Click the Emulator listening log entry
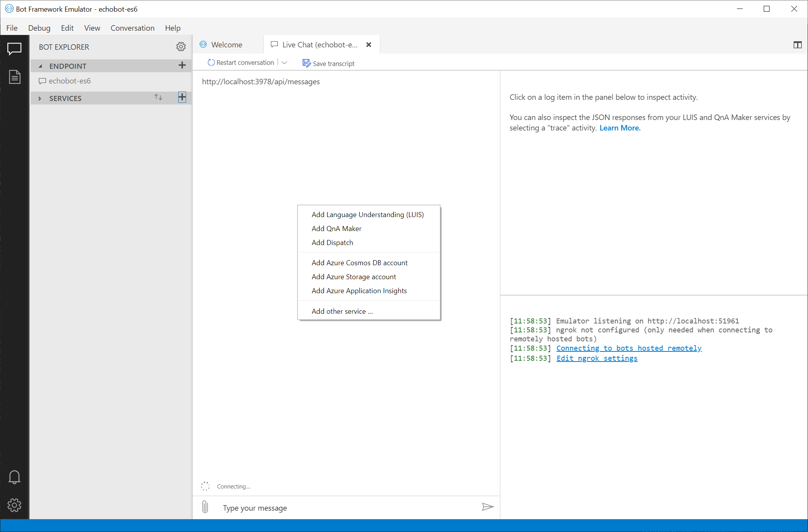 624,321
